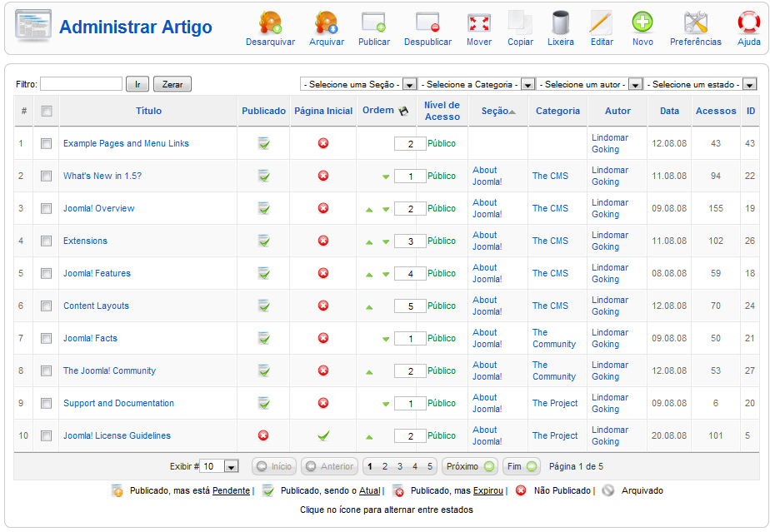Sort by Página Inicial column header

click(323, 111)
